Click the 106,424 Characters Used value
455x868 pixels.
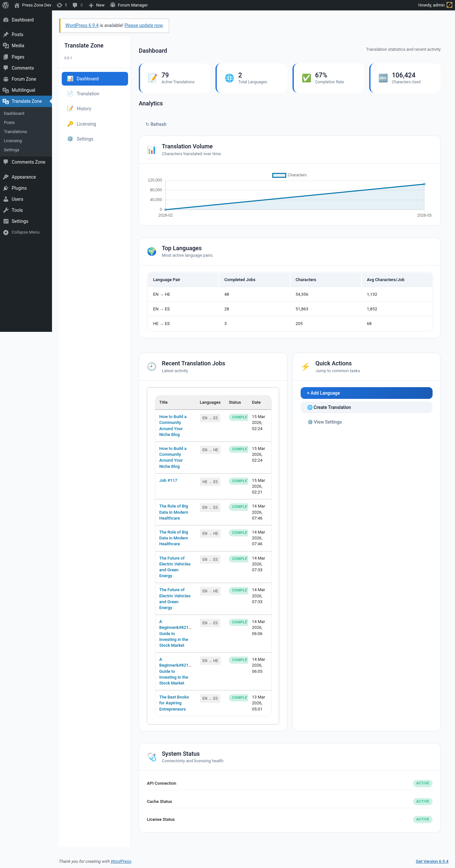(403, 75)
